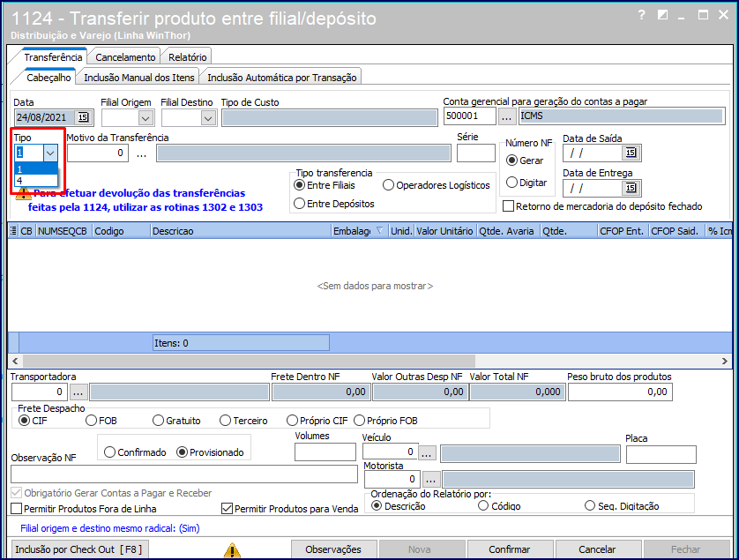Image resolution: width=739 pixels, height=560 pixels.
Task: Open Veículo lookup ellipsis button
Action: 427,453
